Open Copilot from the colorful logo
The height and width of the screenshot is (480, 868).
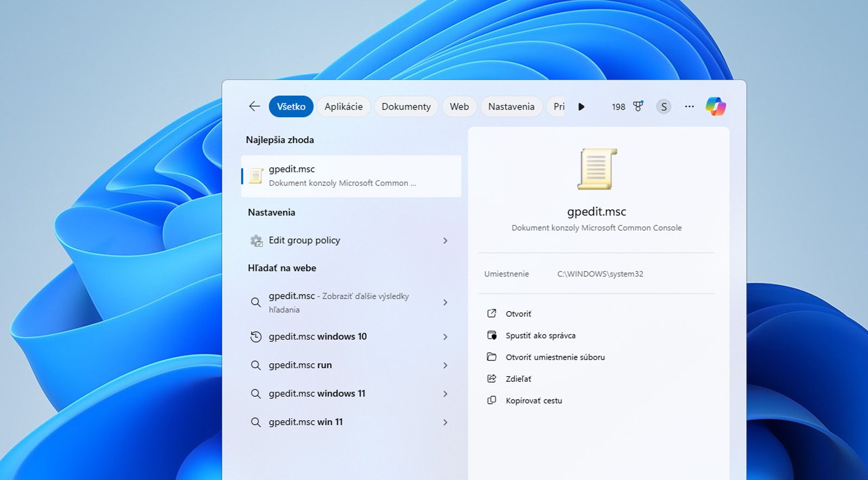[x=716, y=106]
